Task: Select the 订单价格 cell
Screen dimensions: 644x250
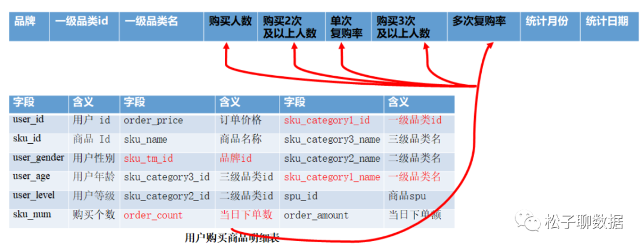Action: coord(247,124)
